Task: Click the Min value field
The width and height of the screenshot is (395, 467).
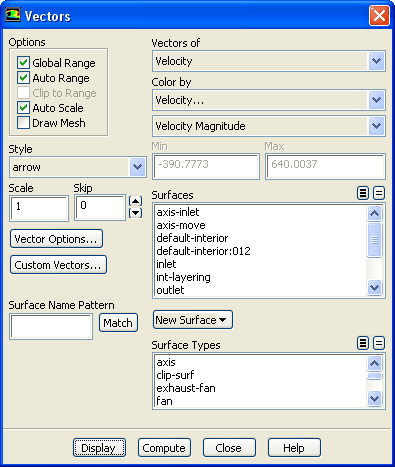Action: click(x=206, y=166)
